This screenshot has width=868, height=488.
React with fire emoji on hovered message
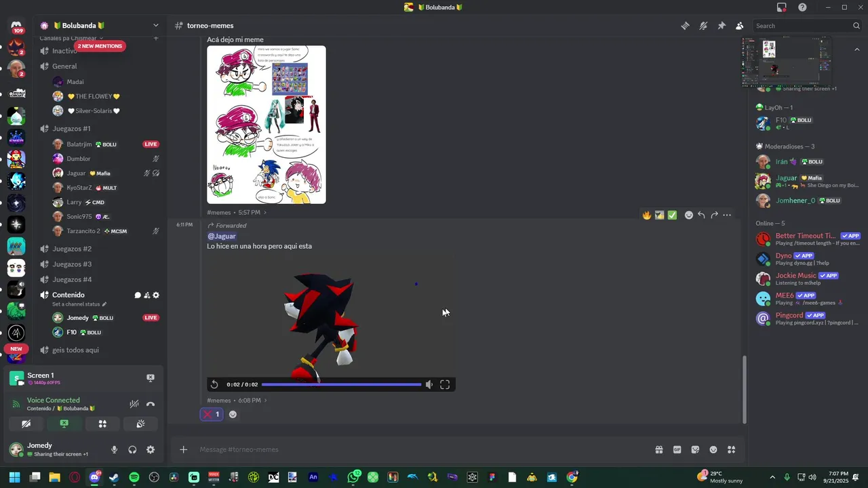(647, 215)
